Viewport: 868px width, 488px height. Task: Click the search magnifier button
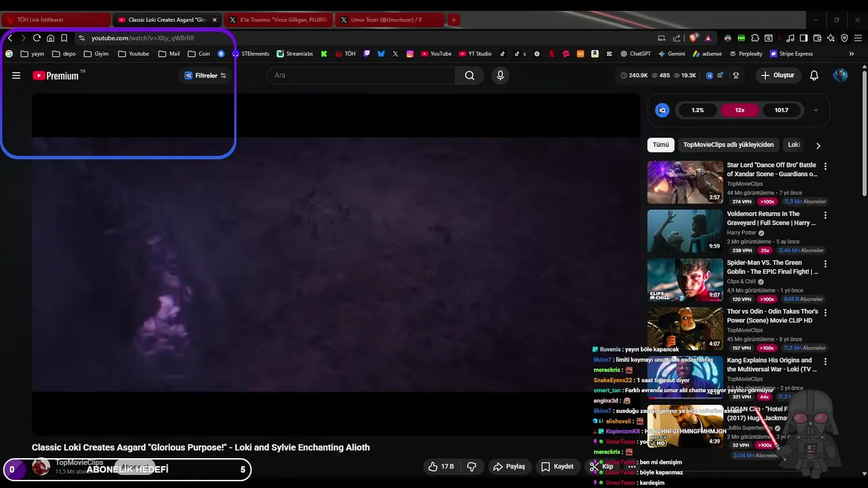469,75
